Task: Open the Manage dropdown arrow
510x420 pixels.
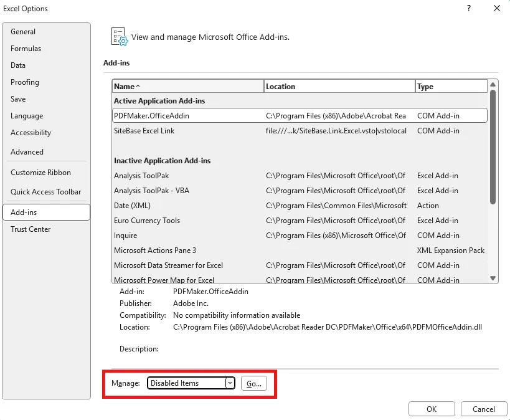Action: [230, 383]
